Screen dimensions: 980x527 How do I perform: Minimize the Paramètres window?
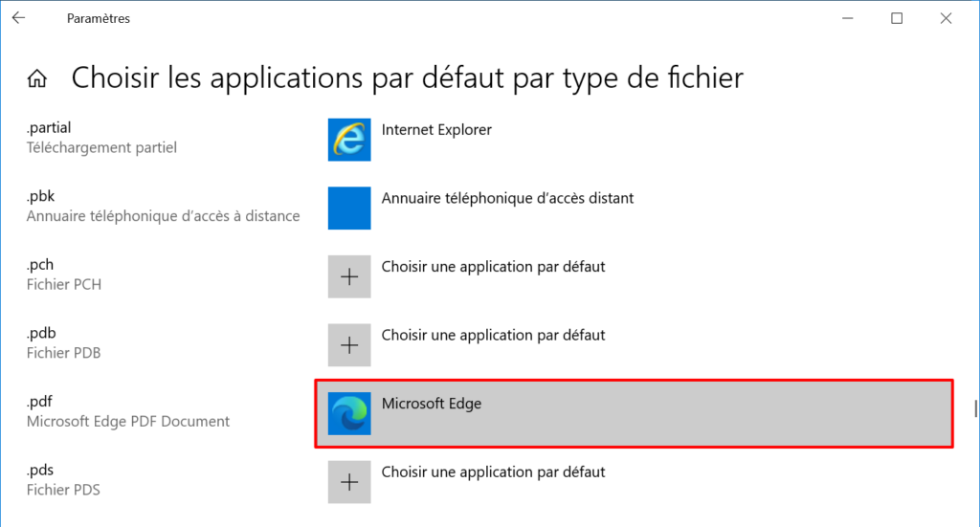pyautogui.click(x=848, y=18)
